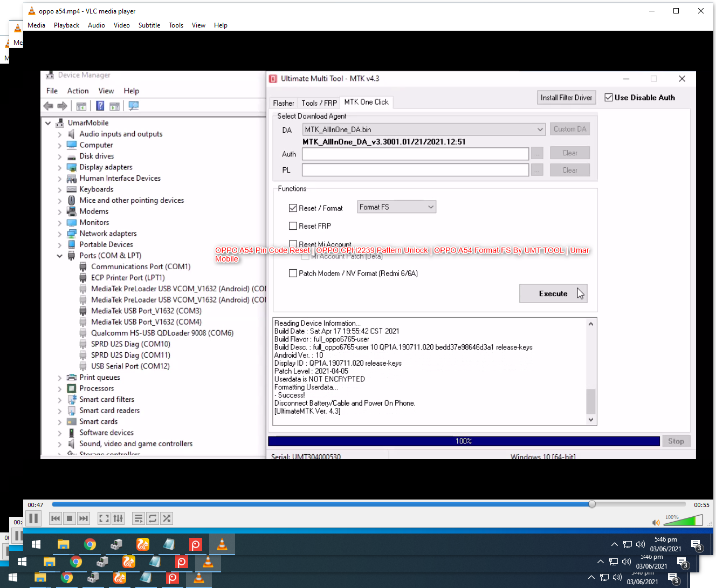Open Device Manager Action menu
This screenshot has width=716, height=588.
(x=78, y=91)
